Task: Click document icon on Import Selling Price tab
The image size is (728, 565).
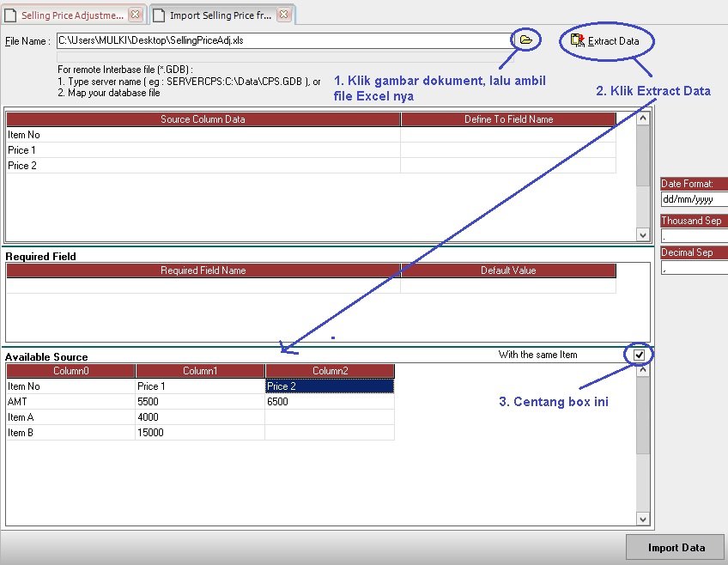Action: [159, 15]
